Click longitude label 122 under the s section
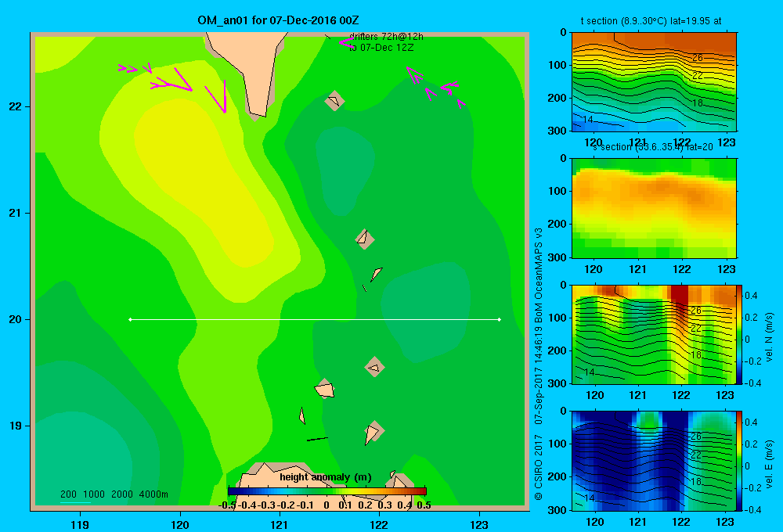The height and width of the screenshot is (532, 783). click(682, 269)
